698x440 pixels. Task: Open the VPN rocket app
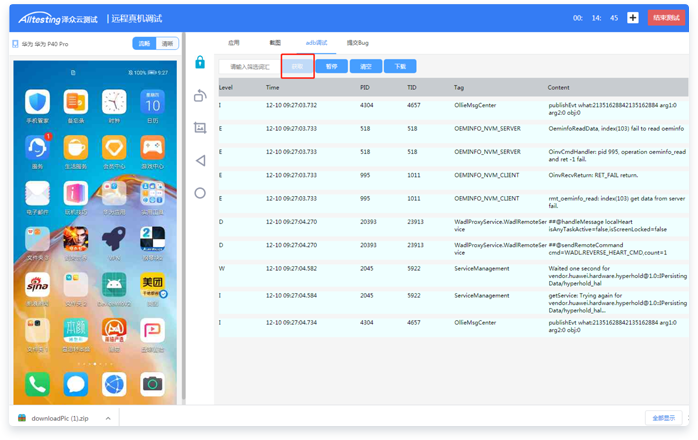pyautogui.click(x=114, y=239)
